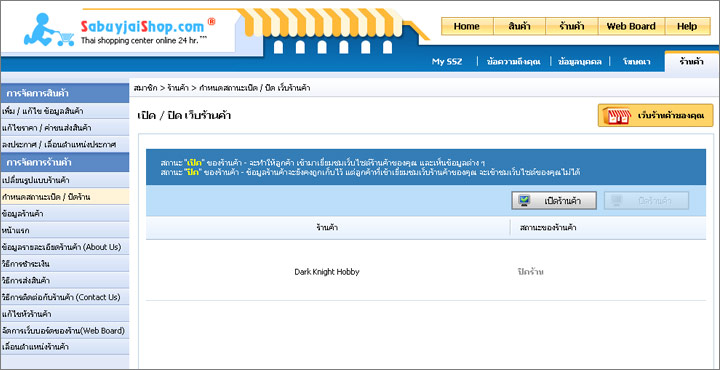Click ร้านค้า in the breadcrumb
Viewport: 720px width, 370px height.
178,88
